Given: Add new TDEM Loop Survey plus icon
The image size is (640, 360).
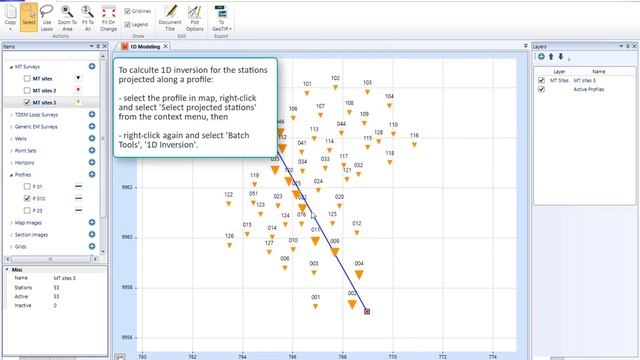Looking at the screenshot, I should pos(92,114).
